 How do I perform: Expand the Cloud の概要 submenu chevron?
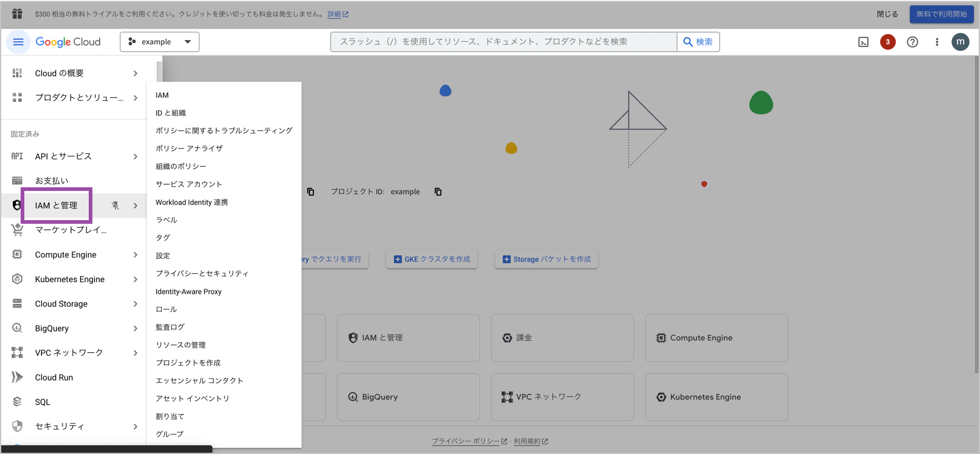click(135, 73)
